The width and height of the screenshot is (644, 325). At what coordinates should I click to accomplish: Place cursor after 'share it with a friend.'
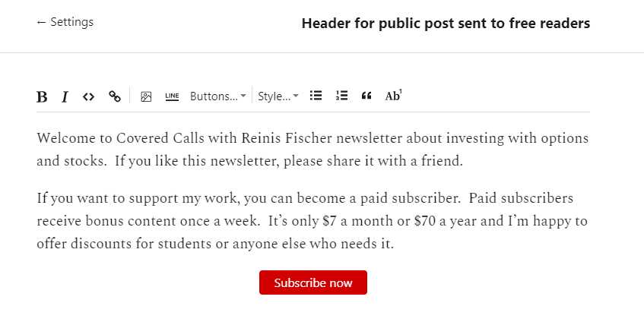[x=464, y=161]
